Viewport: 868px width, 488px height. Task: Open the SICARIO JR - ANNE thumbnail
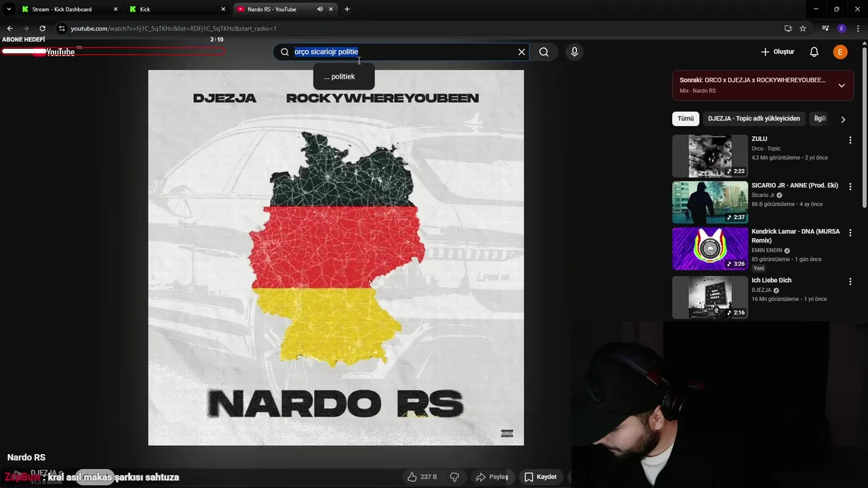tap(710, 202)
